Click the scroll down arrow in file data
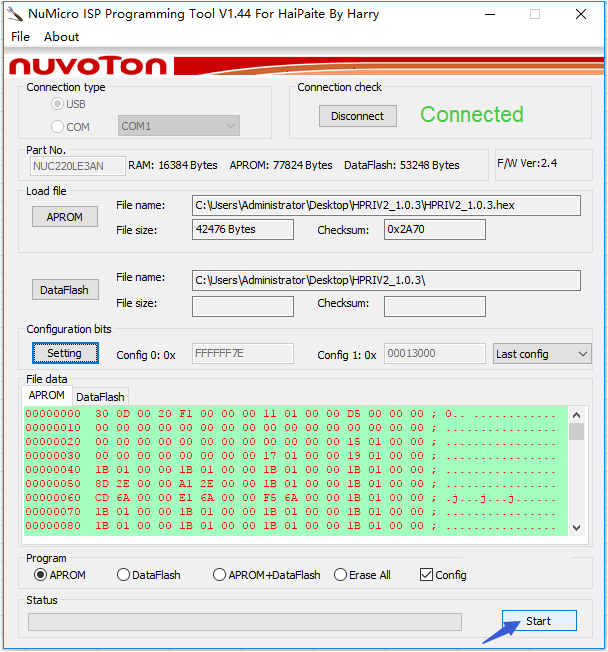 [x=576, y=528]
